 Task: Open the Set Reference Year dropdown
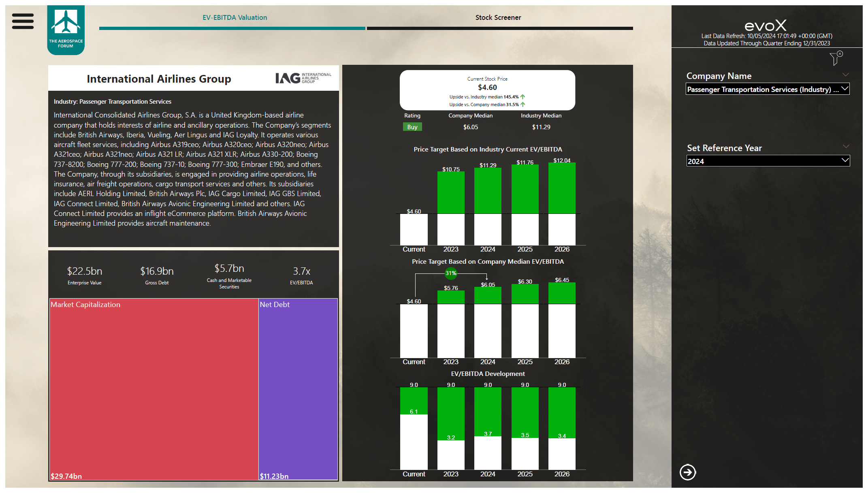[x=768, y=161]
